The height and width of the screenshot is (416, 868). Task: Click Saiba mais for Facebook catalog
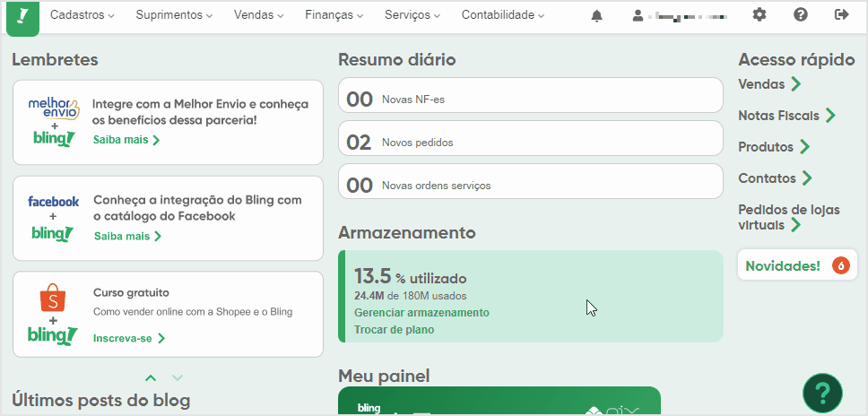127,236
